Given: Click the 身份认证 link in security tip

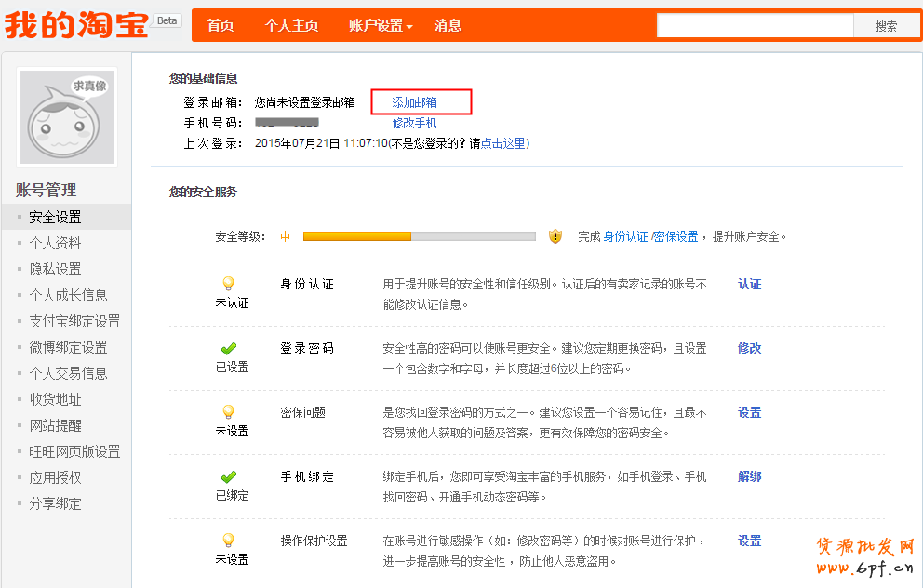Looking at the screenshot, I should click(626, 236).
